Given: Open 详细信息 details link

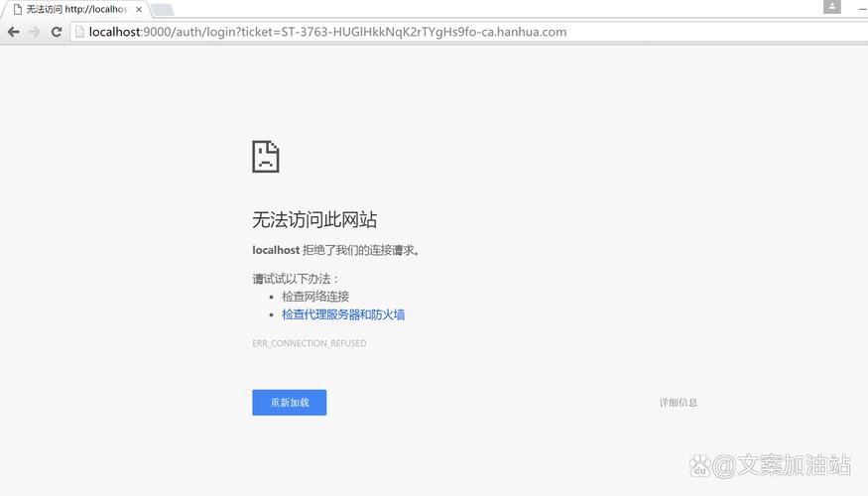Looking at the screenshot, I should click(x=679, y=403).
